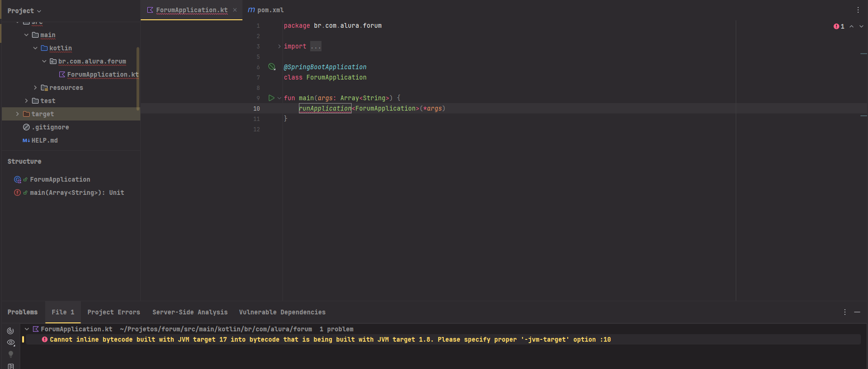Image resolution: width=868 pixels, height=369 pixels.
Task: Click the package br.com.alura.forum declaration line
Action: tap(333, 25)
